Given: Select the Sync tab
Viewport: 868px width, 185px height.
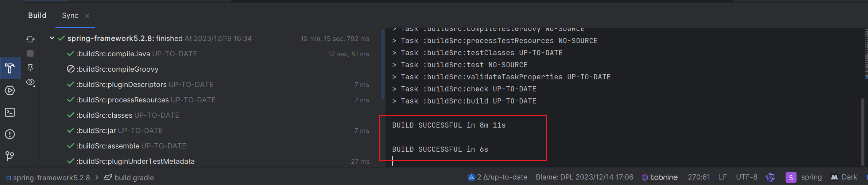Looking at the screenshot, I should pos(70,15).
